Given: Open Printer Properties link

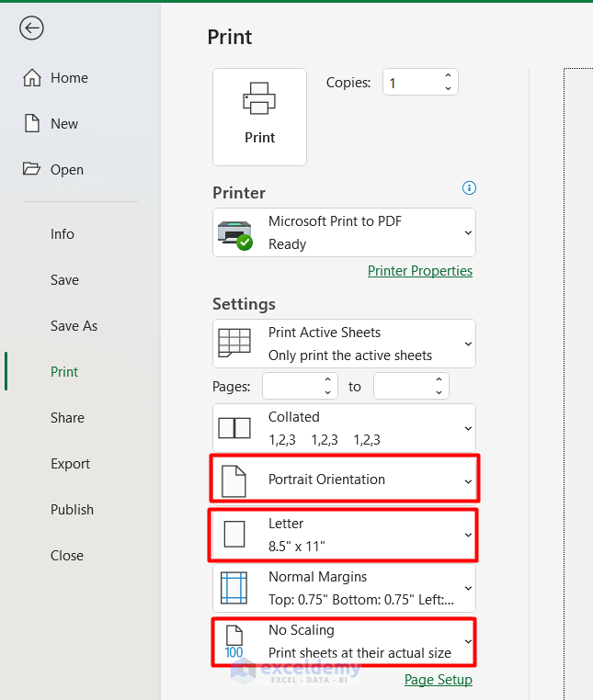Looking at the screenshot, I should (420, 271).
